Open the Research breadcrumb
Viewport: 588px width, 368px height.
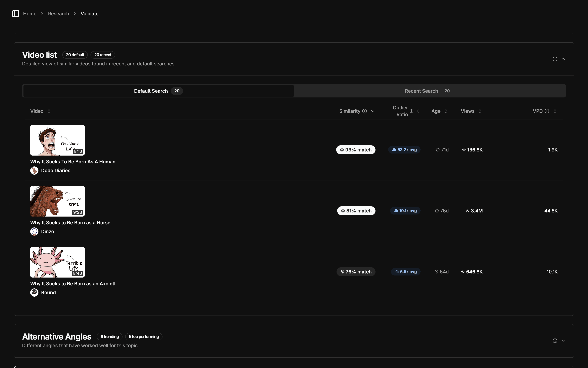point(58,14)
